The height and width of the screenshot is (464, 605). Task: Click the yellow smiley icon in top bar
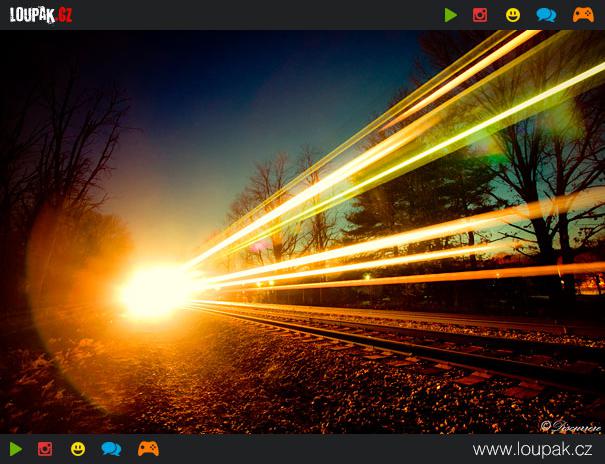pos(513,15)
